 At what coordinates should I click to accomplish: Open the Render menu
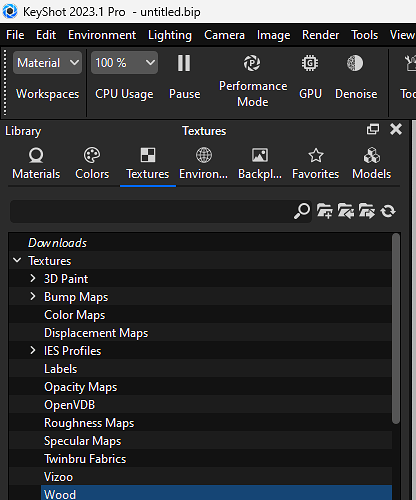320,35
